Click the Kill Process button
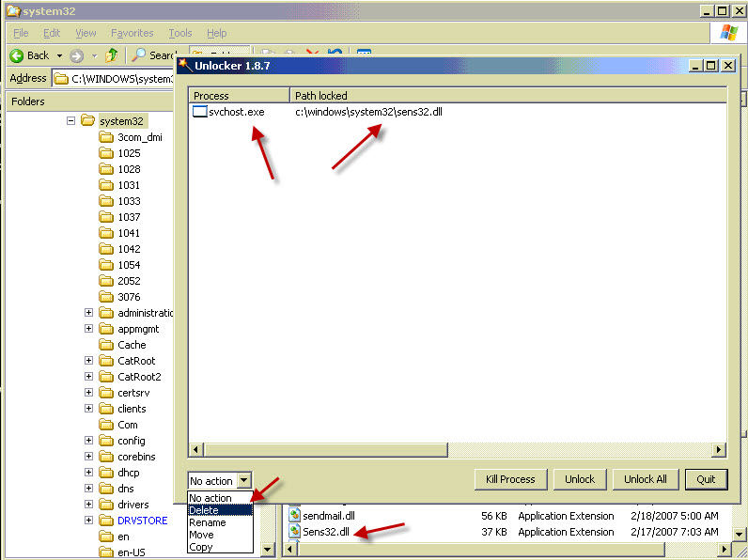Image resolution: width=748 pixels, height=560 pixels. click(x=510, y=479)
